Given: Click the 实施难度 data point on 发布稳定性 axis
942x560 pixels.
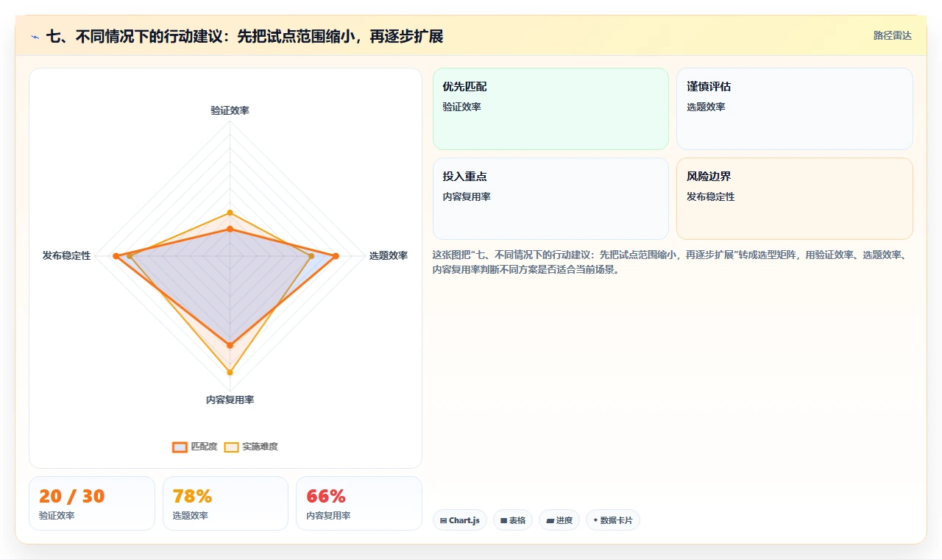Looking at the screenshot, I should coord(130,256).
